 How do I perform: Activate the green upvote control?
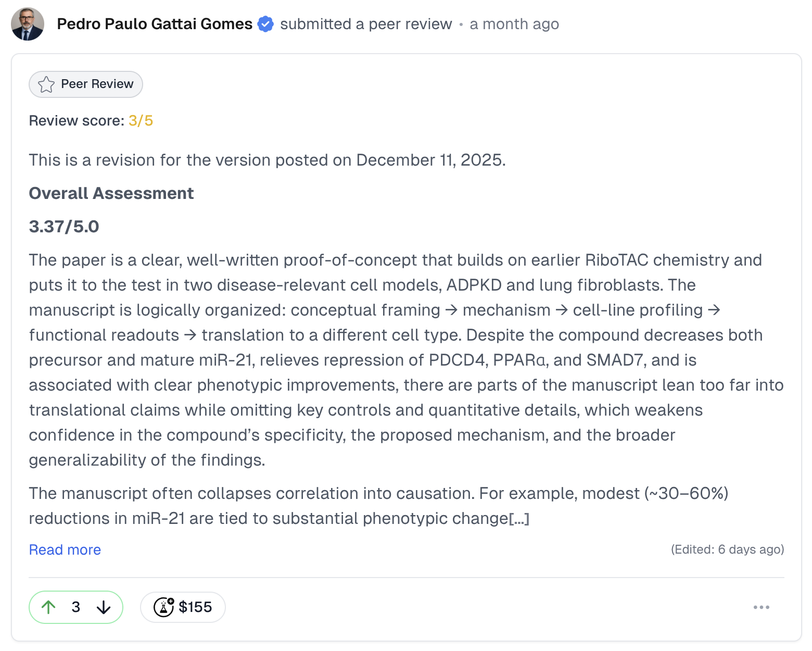pos(48,607)
